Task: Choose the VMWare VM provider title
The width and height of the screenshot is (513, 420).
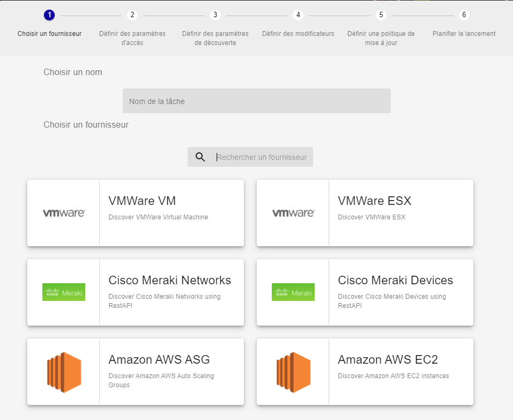Action: (142, 201)
